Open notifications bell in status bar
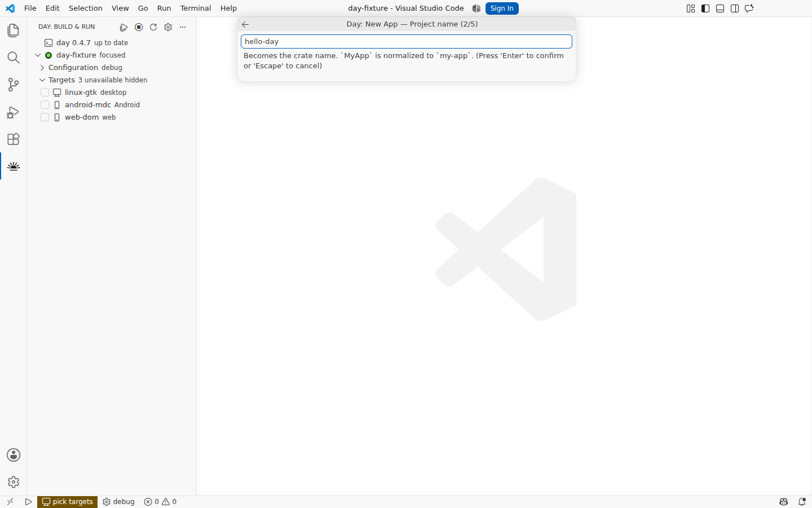812x508 pixels. click(802, 502)
